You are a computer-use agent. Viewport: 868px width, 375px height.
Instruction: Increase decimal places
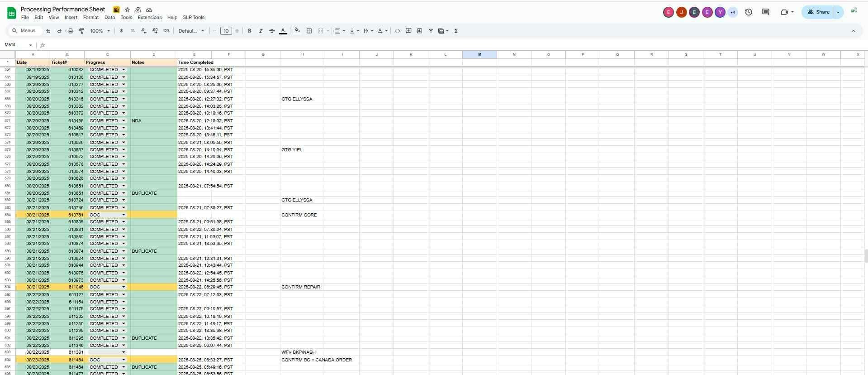[x=155, y=31]
